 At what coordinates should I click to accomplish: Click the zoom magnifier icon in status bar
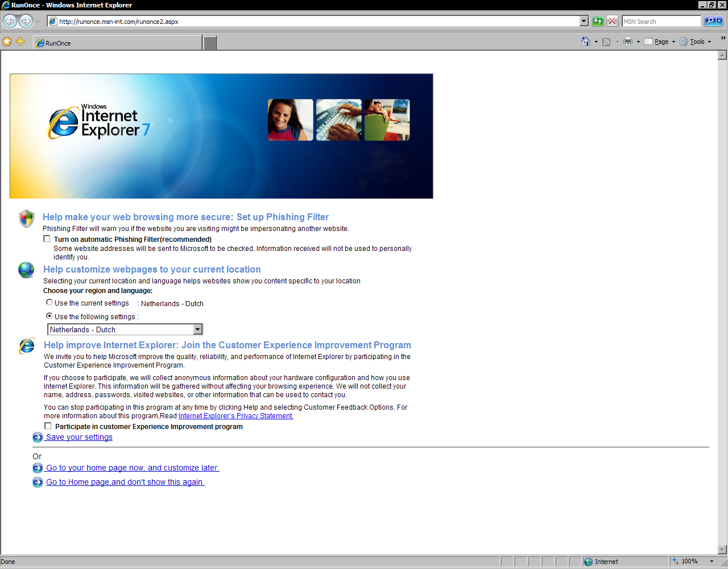(675, 561)
